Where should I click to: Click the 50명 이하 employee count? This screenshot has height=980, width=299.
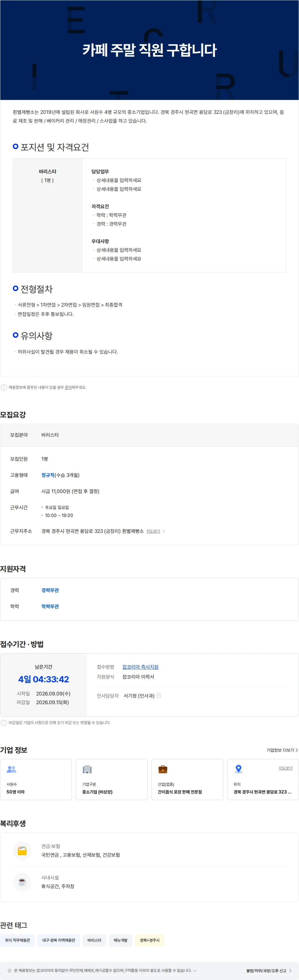click(16, 792)
